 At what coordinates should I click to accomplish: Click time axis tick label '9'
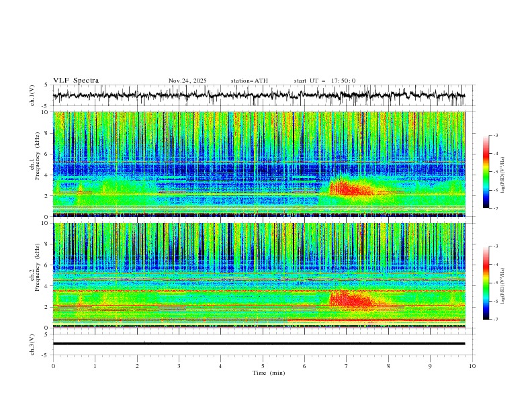coord(430,366)
